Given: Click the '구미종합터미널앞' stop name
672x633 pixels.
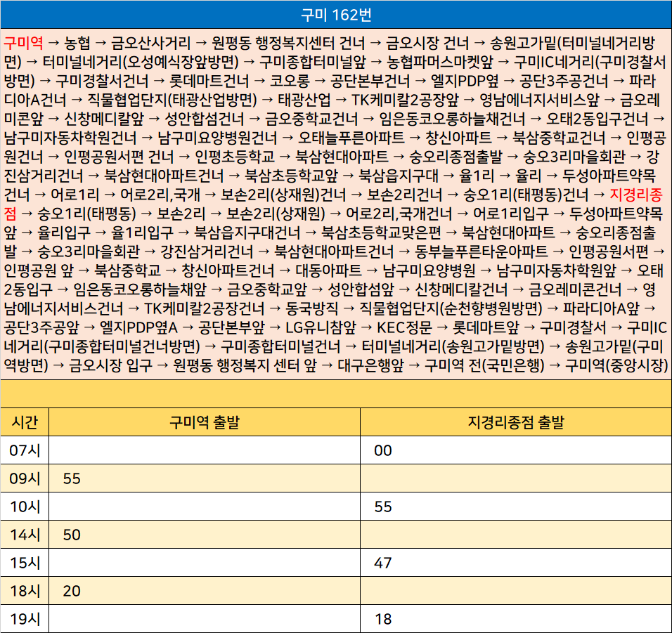Looking at the screenshot, I should pos(313,62).
